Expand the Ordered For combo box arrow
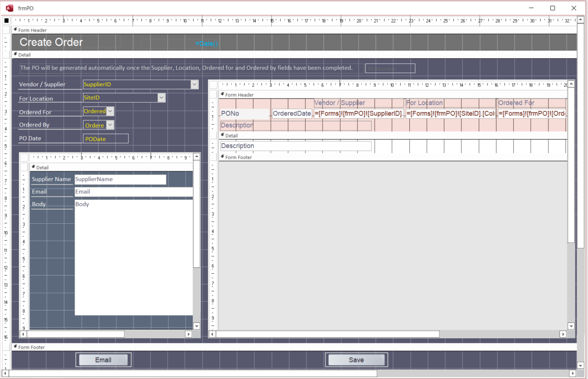The height and width of the screenshot is (379, 588). pos(110,111)
